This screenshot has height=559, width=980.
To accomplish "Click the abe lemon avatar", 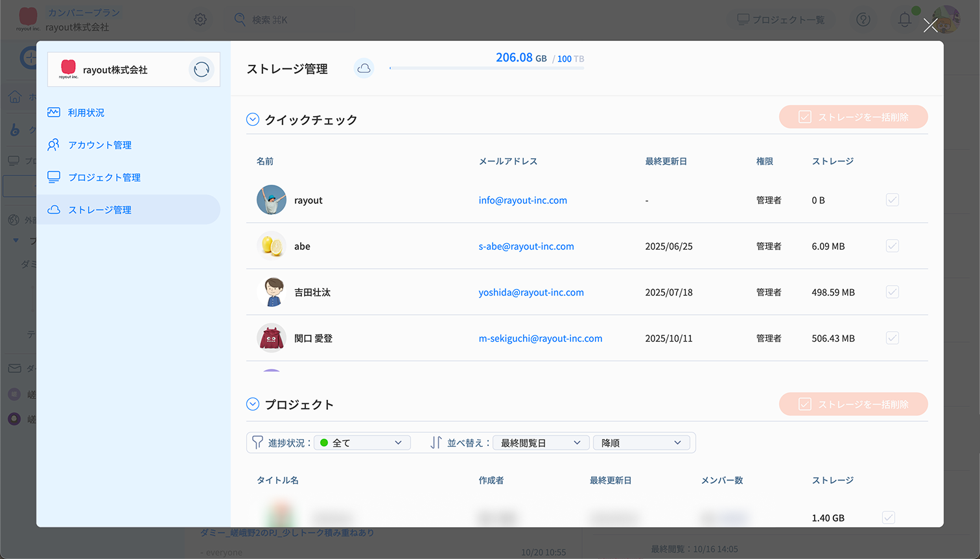I will [272, 246].
